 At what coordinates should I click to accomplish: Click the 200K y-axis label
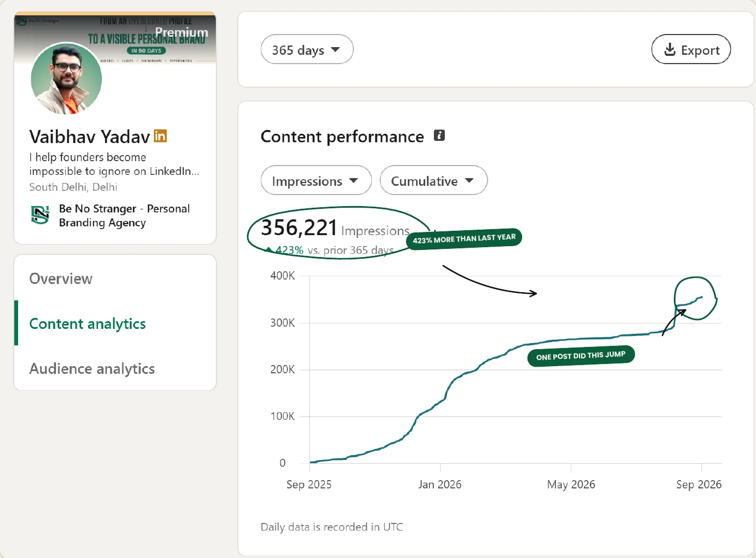pos(283,369)
